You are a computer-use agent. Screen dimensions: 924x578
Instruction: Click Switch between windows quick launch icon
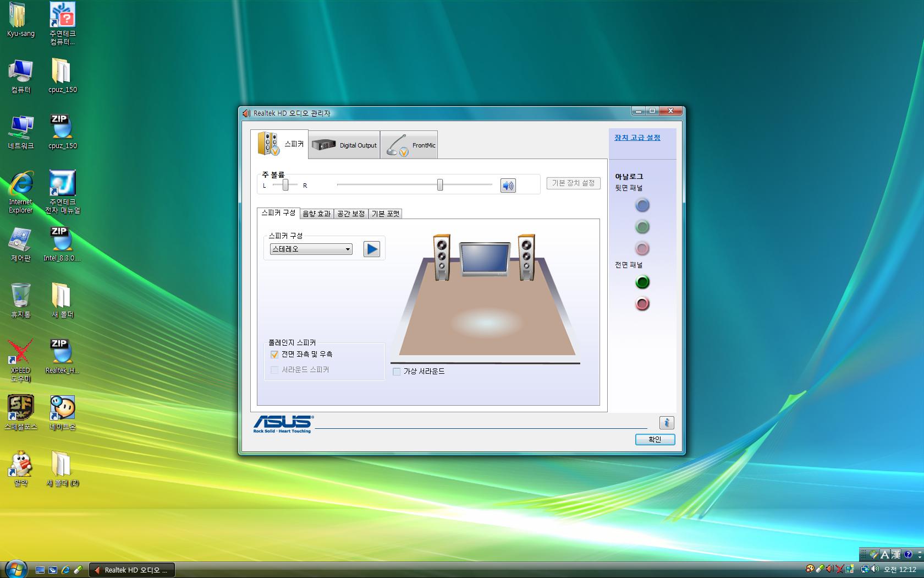click(x=52, y=570)
